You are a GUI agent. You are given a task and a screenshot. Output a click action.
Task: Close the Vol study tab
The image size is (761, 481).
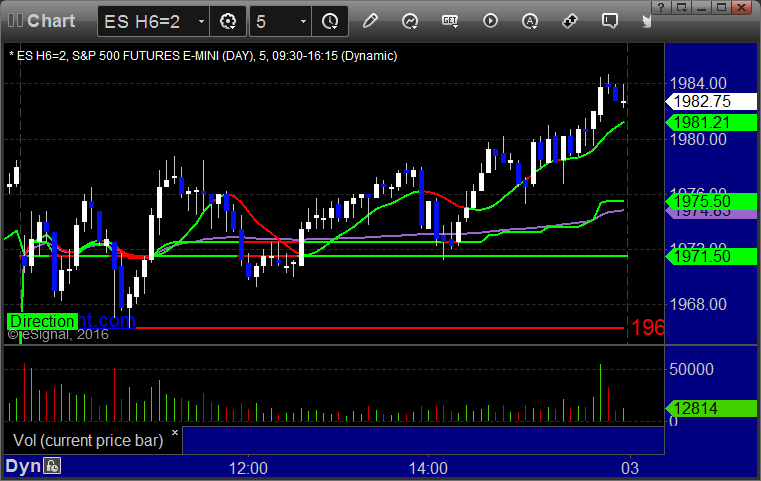point(175,432)
